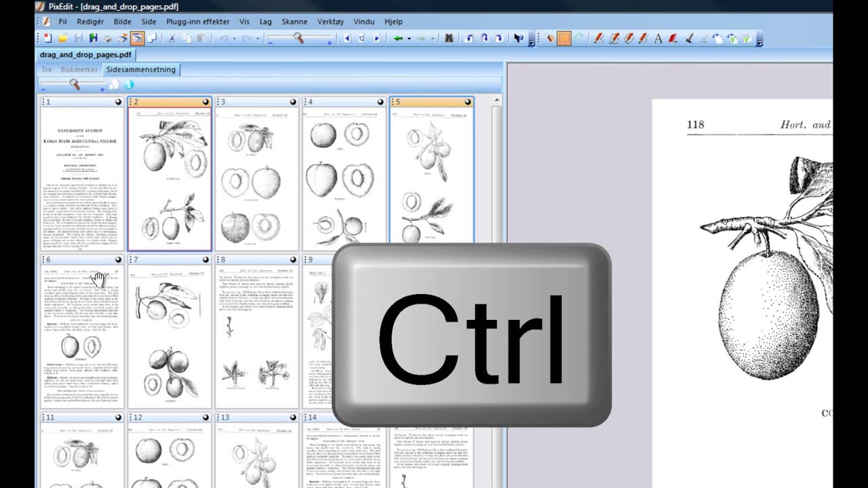This screenshot has height=488, width=868.
Task: Click the minus button of thumbnail zoom
Action: click(43, 89)
